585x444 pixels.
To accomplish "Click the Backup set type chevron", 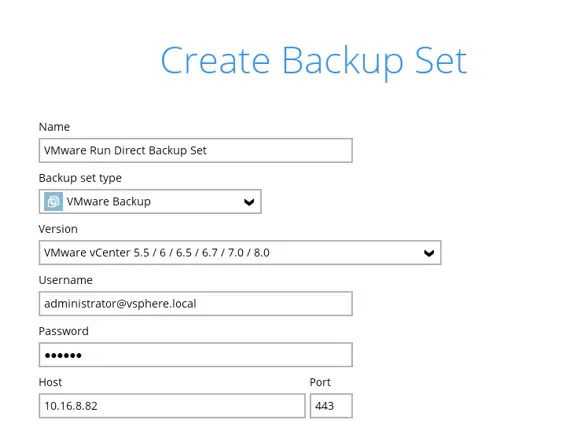I will [249, 202].
